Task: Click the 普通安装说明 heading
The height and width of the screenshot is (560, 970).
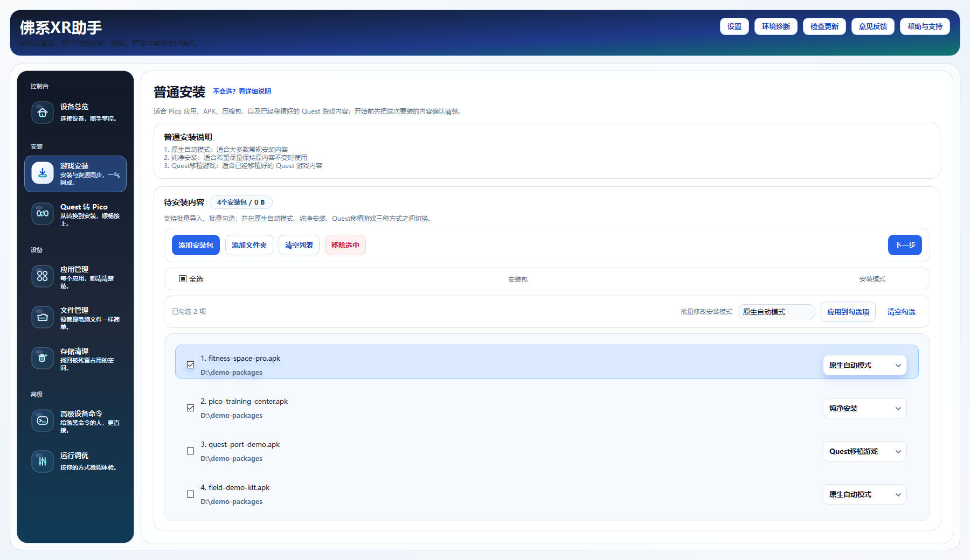Action: [188, 137]
